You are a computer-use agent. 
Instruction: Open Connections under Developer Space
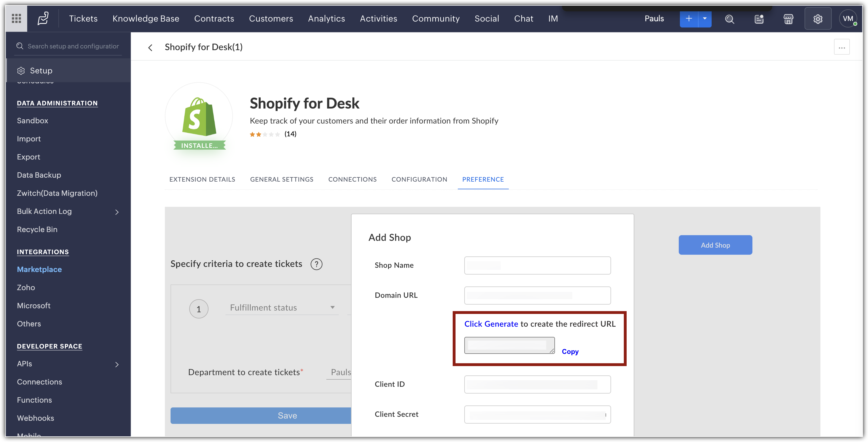(x=39, y=382)
